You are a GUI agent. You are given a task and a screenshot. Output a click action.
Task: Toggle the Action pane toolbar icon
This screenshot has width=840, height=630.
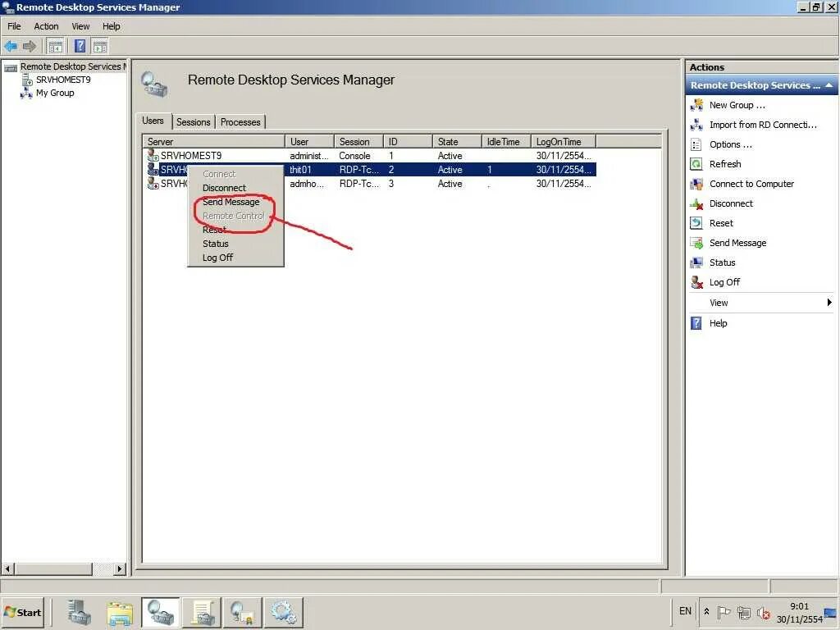click(x=99, y=47)
